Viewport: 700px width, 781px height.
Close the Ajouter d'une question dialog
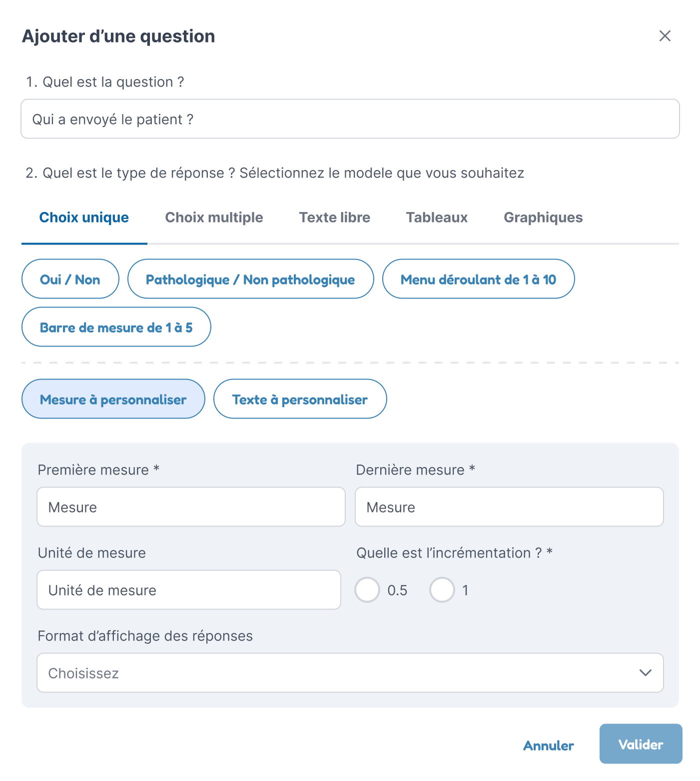click(665, 36)
